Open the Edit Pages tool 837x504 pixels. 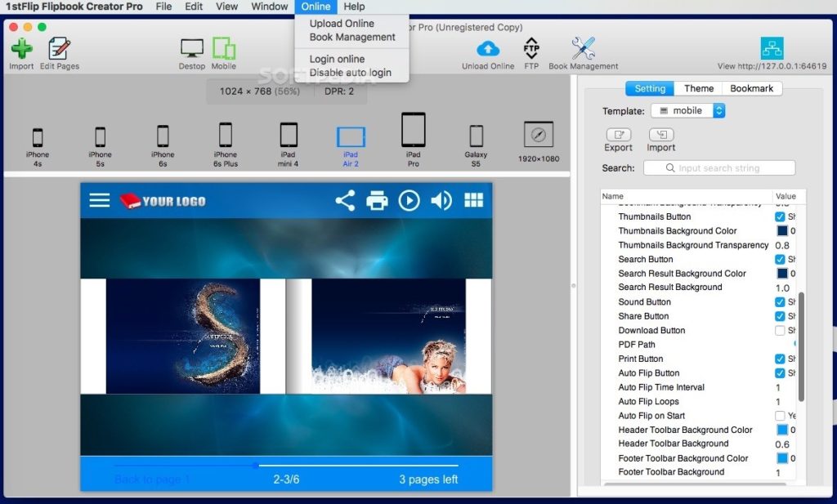click(59, 48)
